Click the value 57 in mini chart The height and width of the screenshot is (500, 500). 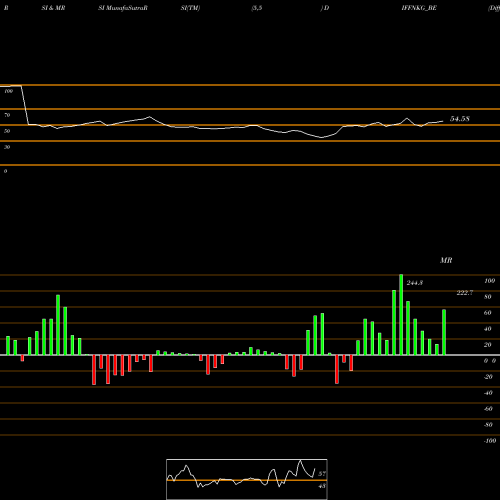coord(322,473)
